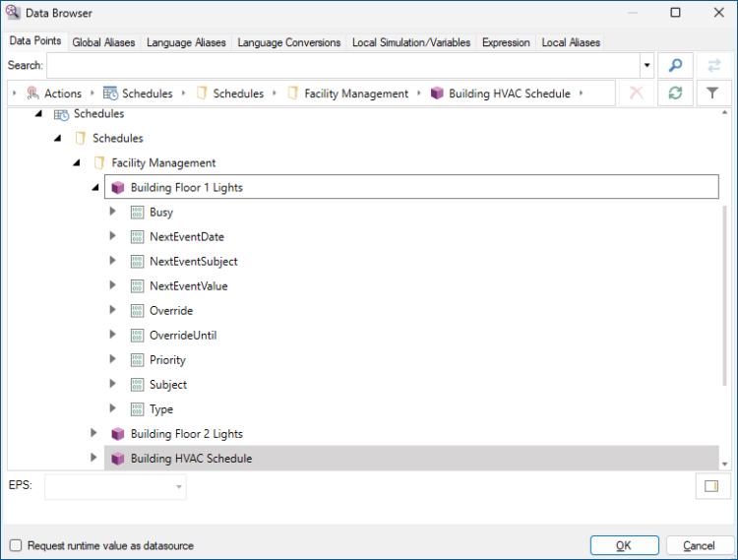The image size is (738, 560).
Task: Switch to the Global Aliases tab
Action: click(x=106, y=42)
